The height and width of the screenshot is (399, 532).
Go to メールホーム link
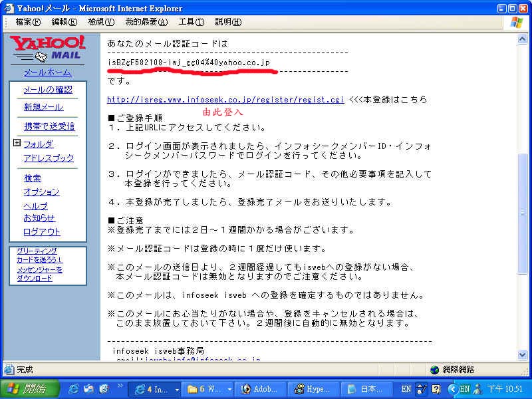coord(47,72)
